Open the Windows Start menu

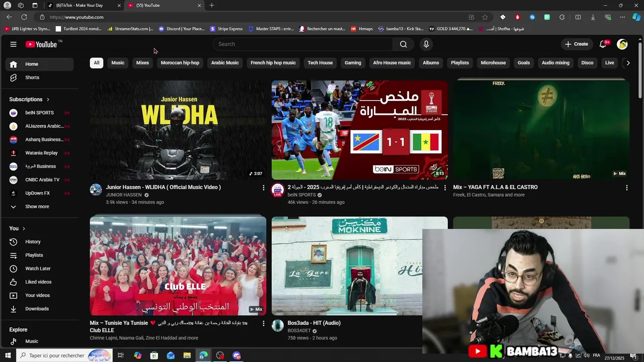[8, 355]
